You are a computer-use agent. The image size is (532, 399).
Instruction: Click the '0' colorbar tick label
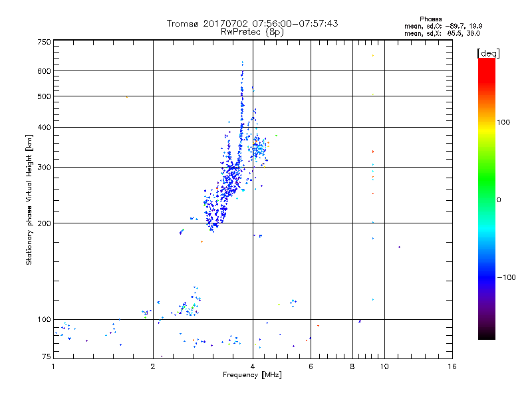pyautogui.click(x=499, y=199)
